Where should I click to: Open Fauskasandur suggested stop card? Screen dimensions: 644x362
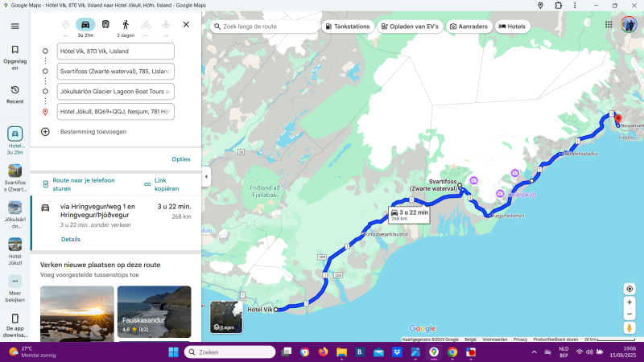[x=155, y=312]
